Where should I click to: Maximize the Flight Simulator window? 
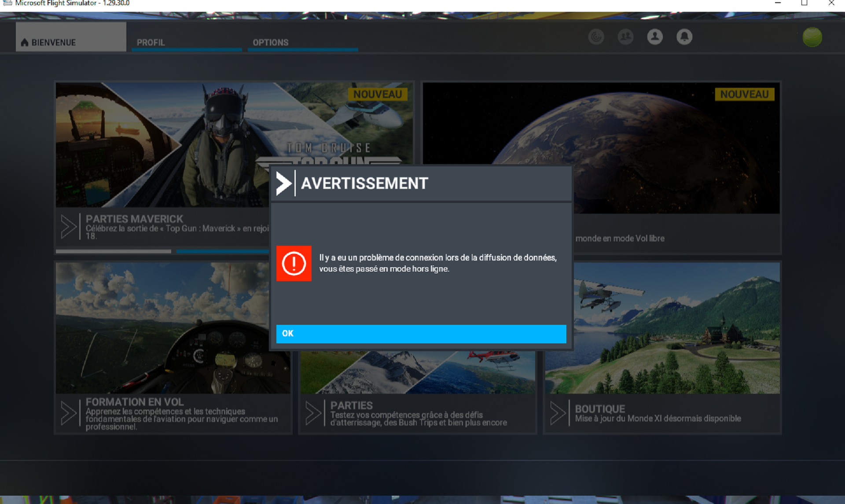tap(804, 4)
